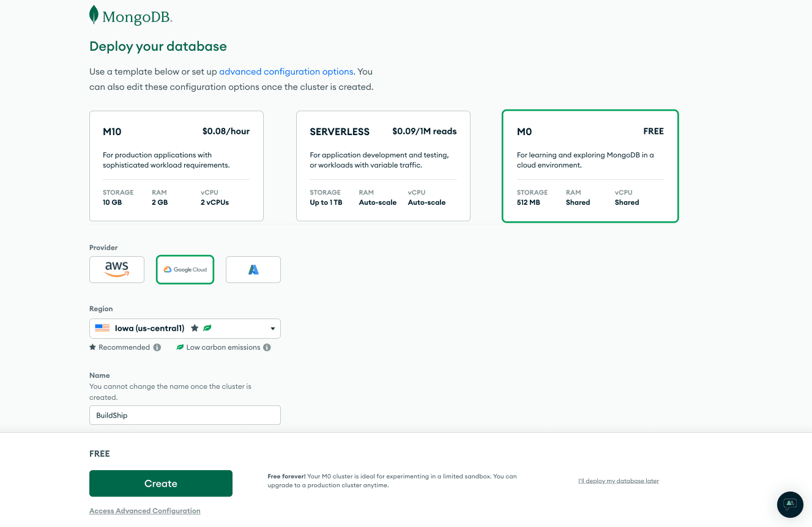Click the info icon beside Low carbon emissions

coord(267,347)
